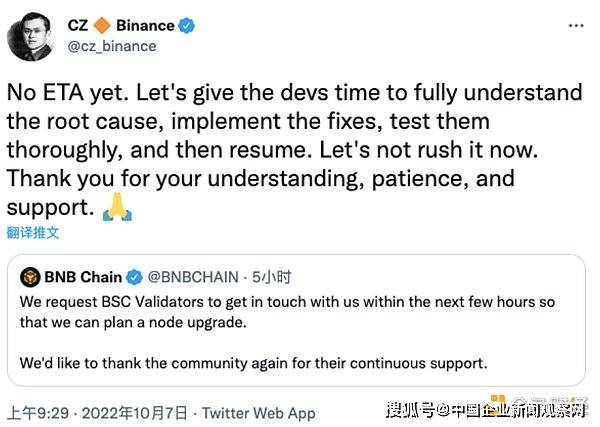
Task: Open the BNB Chain account name
Action: pyautogui.click(x=83, y=276)
